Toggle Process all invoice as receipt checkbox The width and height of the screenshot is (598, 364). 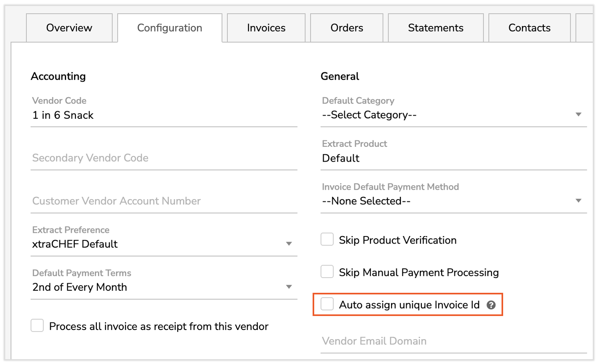[x=37, y=326]
